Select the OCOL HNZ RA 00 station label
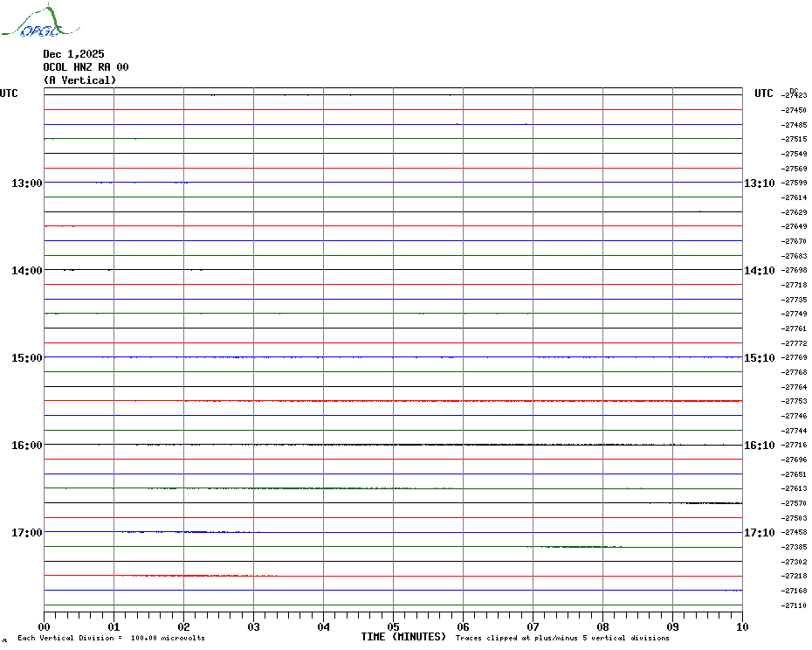This screenshot has width=812, height=650. 86,67
